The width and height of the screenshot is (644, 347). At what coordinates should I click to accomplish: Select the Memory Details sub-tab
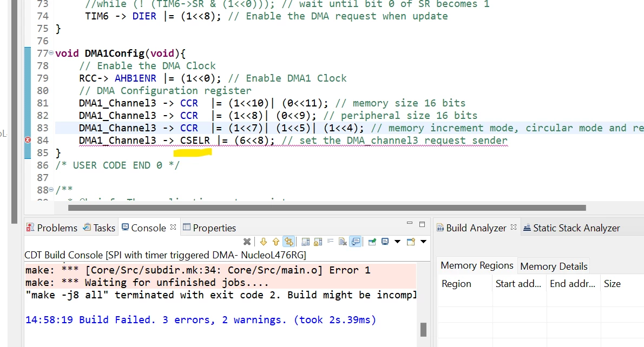554,266
